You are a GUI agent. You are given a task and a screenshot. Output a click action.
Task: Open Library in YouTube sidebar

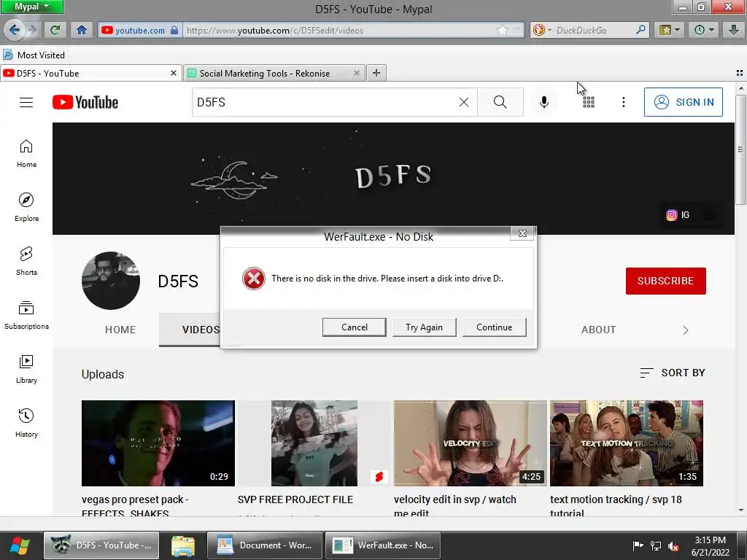tap(26, 368)
